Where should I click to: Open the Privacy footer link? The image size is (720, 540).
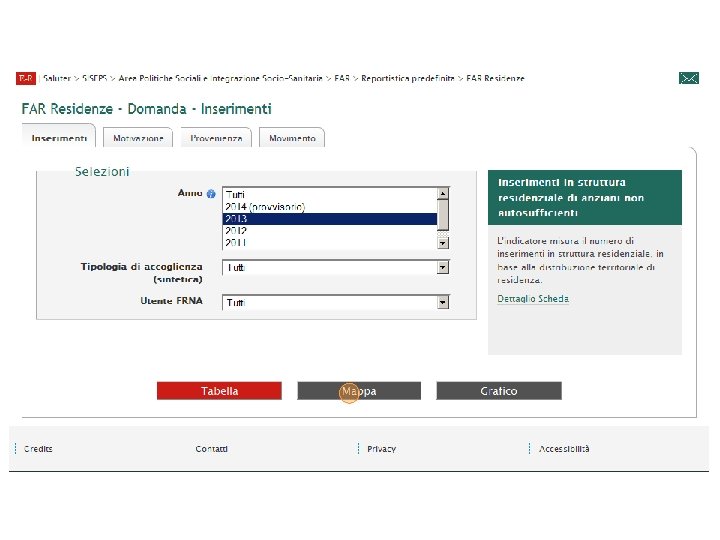381,449
